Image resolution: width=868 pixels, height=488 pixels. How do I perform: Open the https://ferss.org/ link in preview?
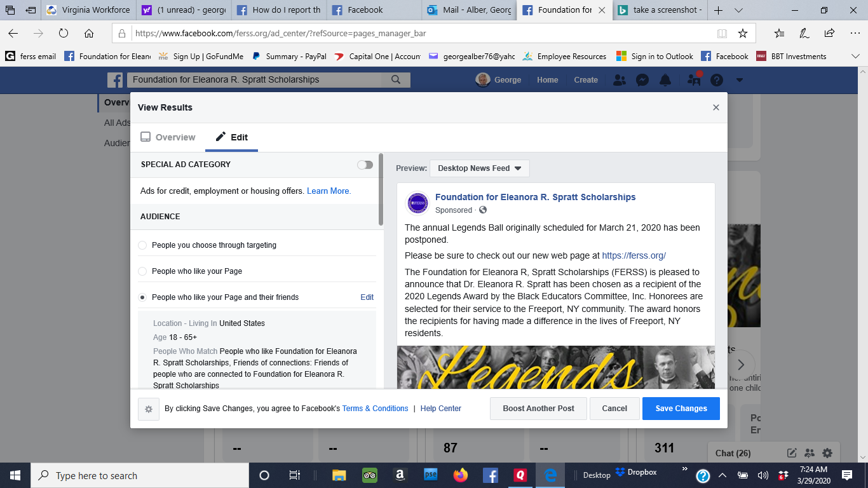[634, 256]
